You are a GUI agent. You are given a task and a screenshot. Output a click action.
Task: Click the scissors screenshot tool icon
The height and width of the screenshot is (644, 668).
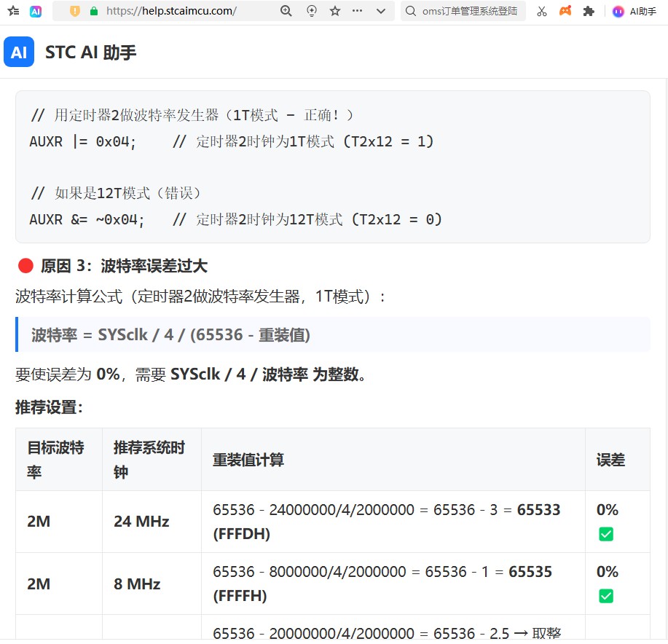pos(542,11)
